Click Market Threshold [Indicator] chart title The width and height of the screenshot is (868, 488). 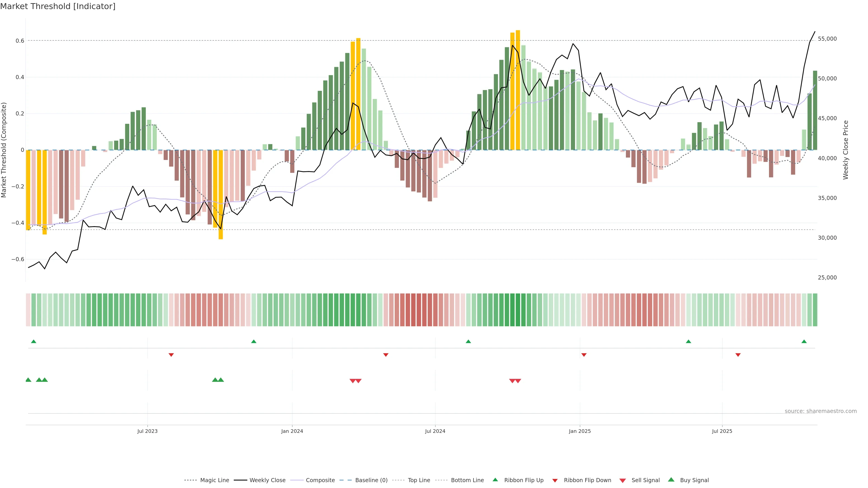tap(58, 6)
